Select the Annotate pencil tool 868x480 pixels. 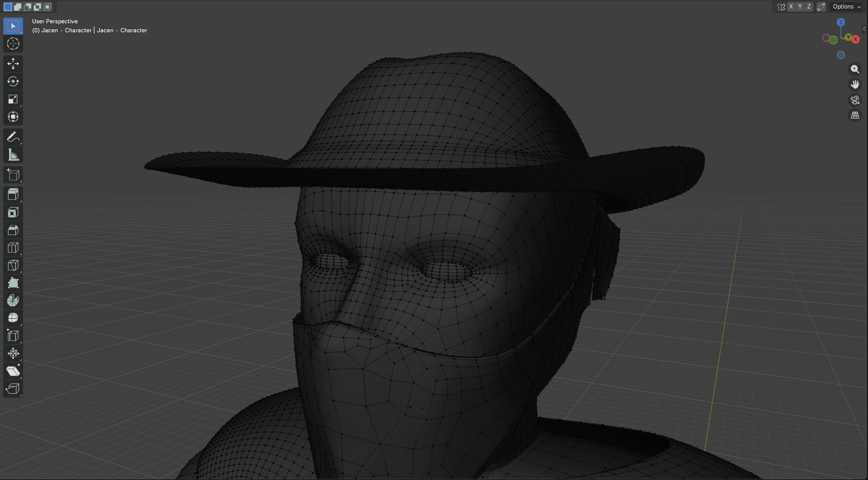13,137
